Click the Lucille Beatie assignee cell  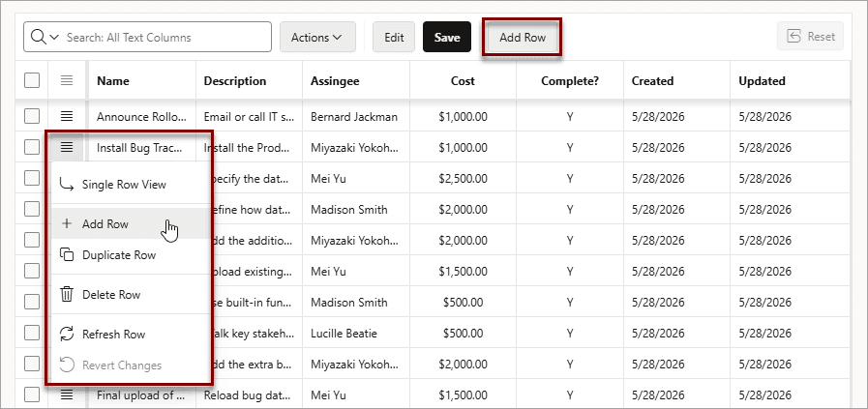click(356, 334)
